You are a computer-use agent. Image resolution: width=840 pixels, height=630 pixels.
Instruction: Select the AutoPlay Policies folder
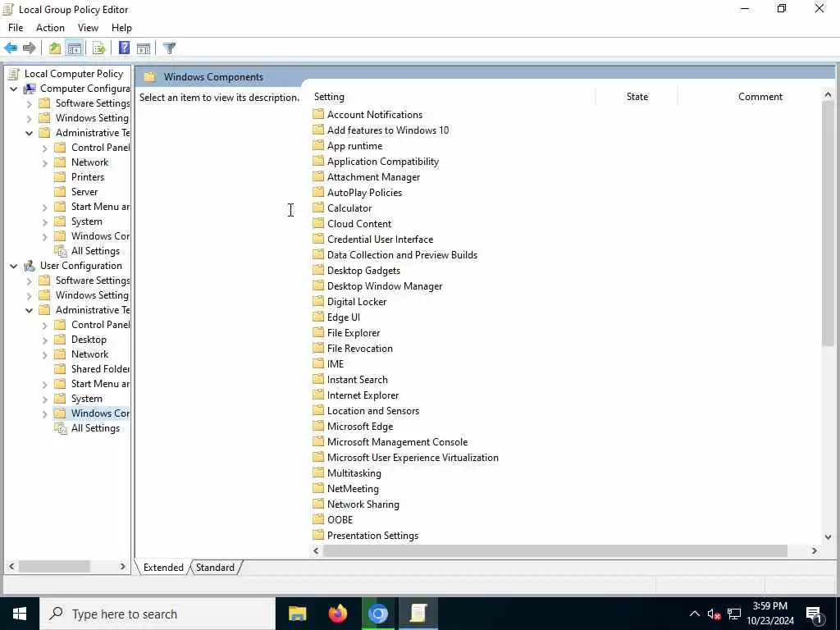(364, 192)
